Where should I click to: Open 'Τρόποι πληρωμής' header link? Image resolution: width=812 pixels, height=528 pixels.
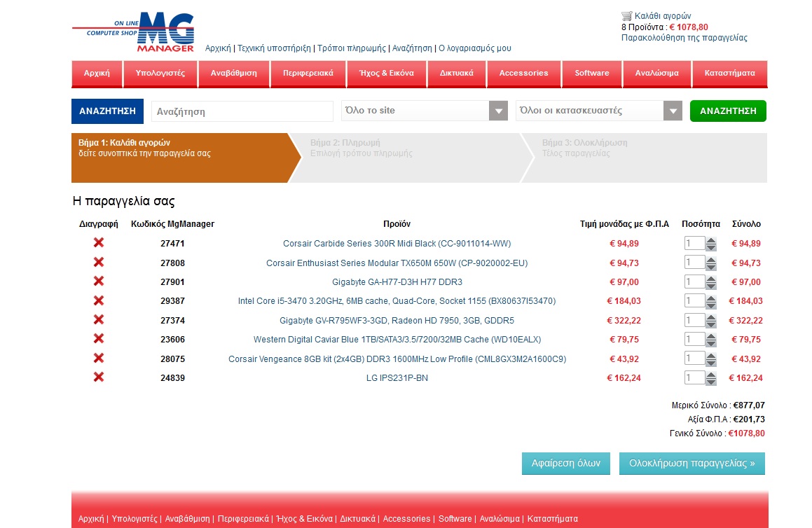(352, 48)
